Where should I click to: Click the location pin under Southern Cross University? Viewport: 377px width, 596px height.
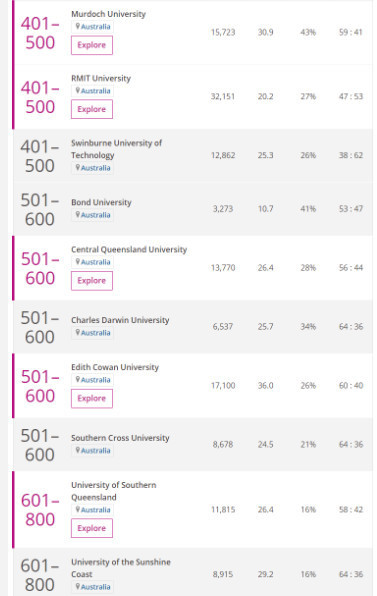pyautogui.click(x=78, y=450)
